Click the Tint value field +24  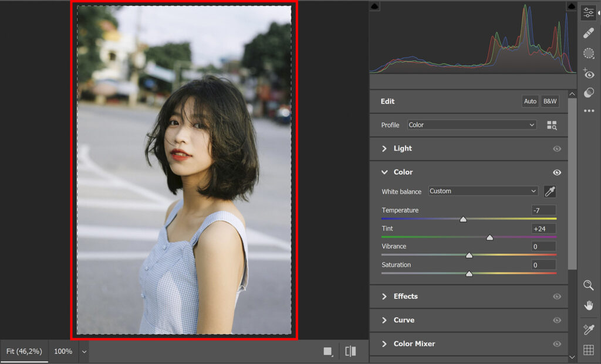pos(543,229)
